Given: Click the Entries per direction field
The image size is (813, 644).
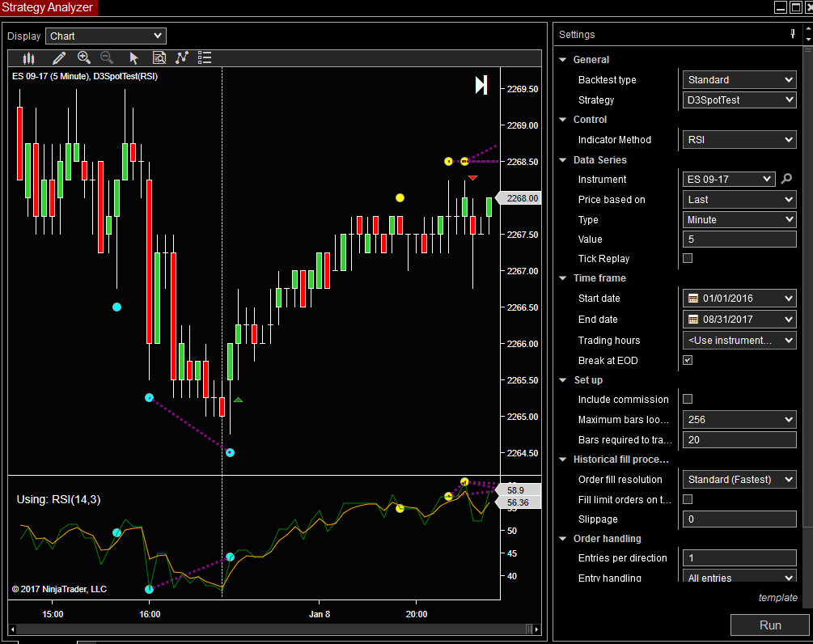Looking at the screenshot, I should coord(739,558).
